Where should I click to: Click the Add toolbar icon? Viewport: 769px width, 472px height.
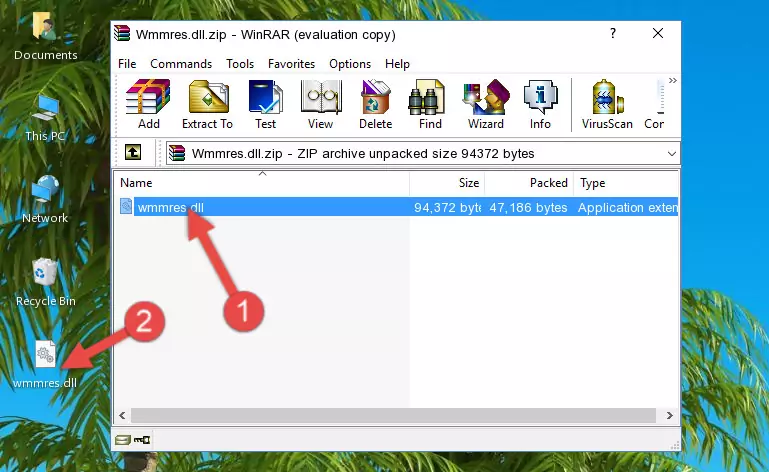[148, 105]
